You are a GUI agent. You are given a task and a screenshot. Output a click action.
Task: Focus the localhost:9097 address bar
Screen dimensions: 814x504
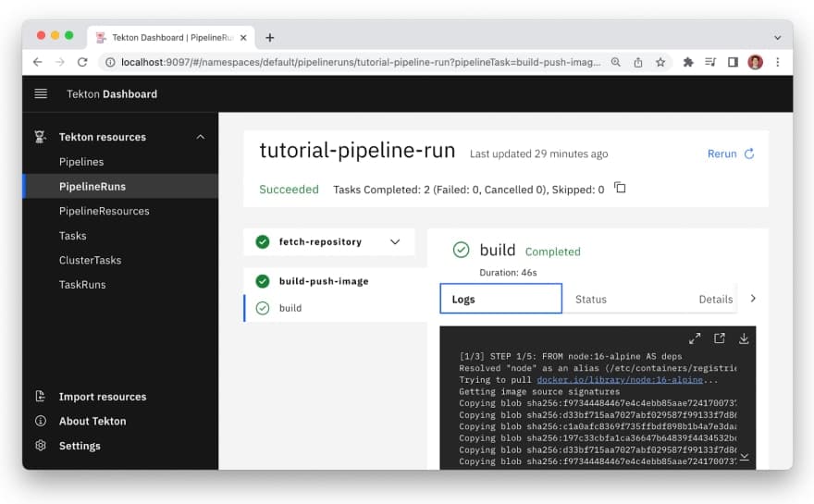point(361,62)
